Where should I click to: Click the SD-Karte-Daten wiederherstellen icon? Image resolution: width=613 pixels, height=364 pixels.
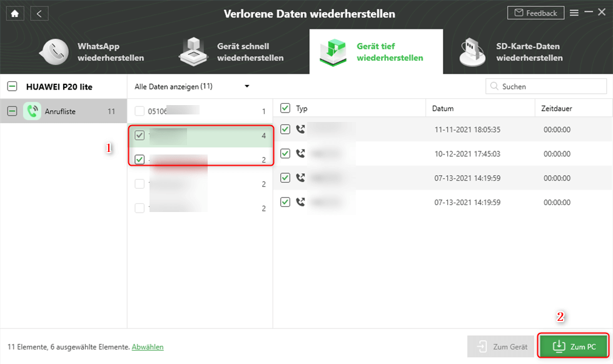(474, 53)
